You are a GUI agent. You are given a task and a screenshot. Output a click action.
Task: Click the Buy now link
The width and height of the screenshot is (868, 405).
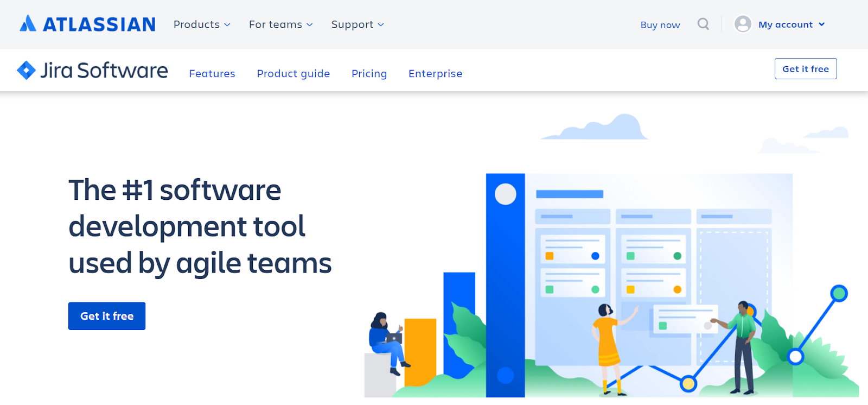point(660,25)
